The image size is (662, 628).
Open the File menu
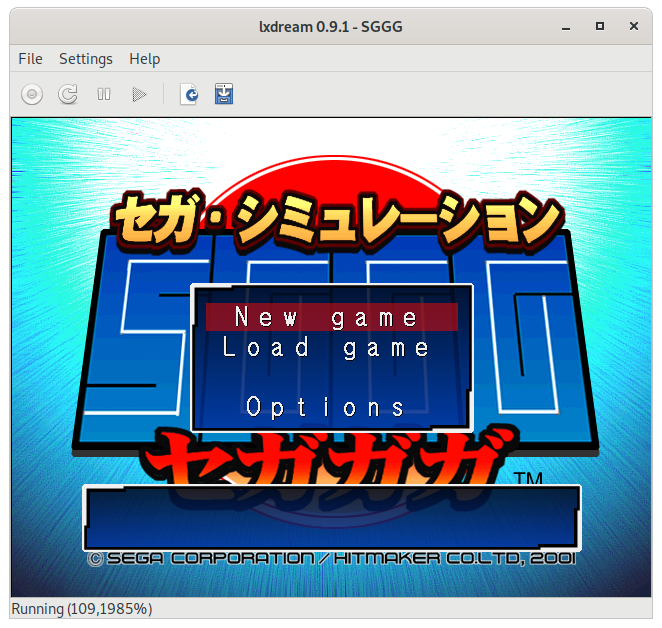pyautogui.click(x=30, y=59)
